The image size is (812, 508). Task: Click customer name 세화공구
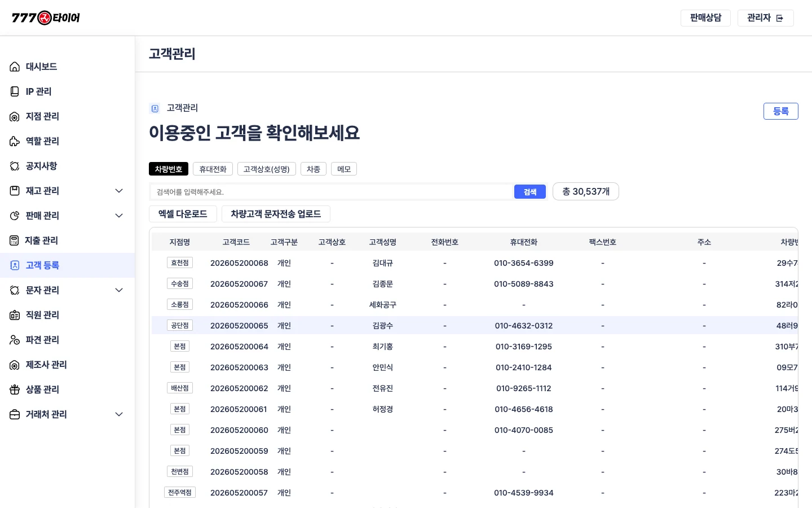point(383,305)
